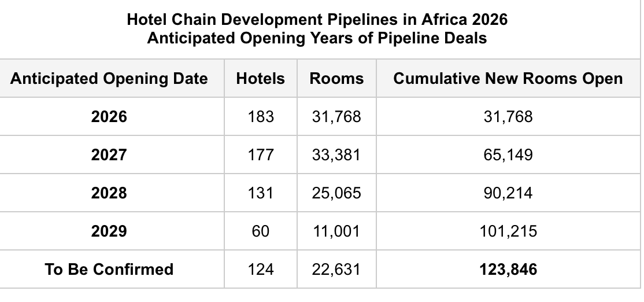Select the 25,065 rooms cell
Screen dimensions: 644x302
pyautogui.click(x=336, y=193)
